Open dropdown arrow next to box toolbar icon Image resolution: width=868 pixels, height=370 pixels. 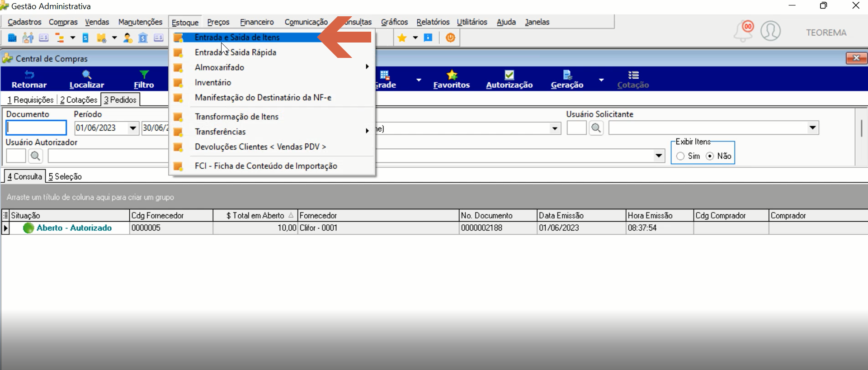(x=114, y=38)
